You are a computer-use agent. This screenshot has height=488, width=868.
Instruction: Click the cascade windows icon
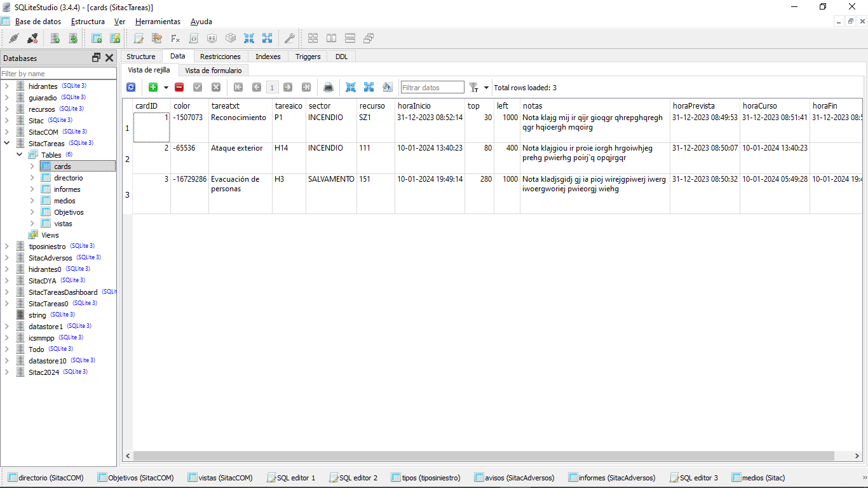[x=368, y=38]
